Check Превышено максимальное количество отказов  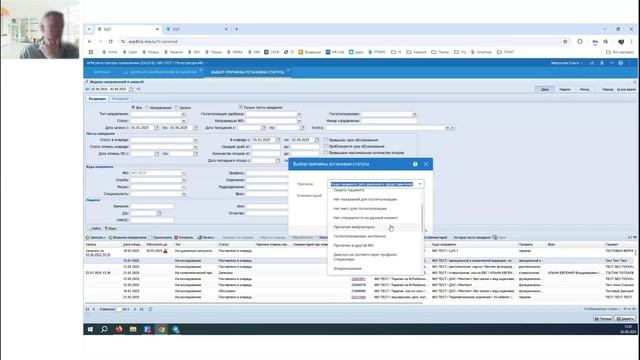click(326, 153)
